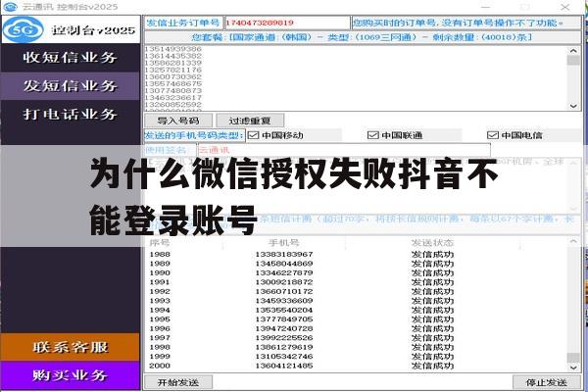Click the results table scrollbar thumb
588x392 pixels.
click(x=573, y=358)
